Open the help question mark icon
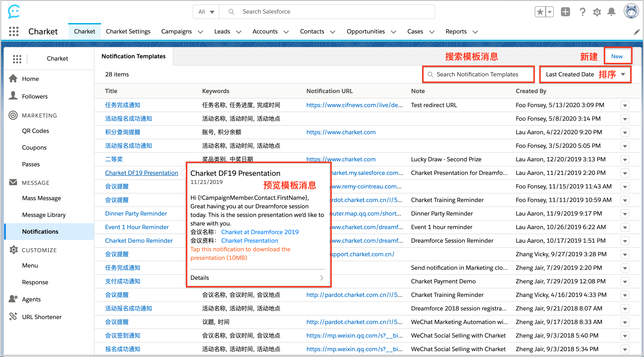Viewport: 644px width, 357px height. (x=582, y=12)
